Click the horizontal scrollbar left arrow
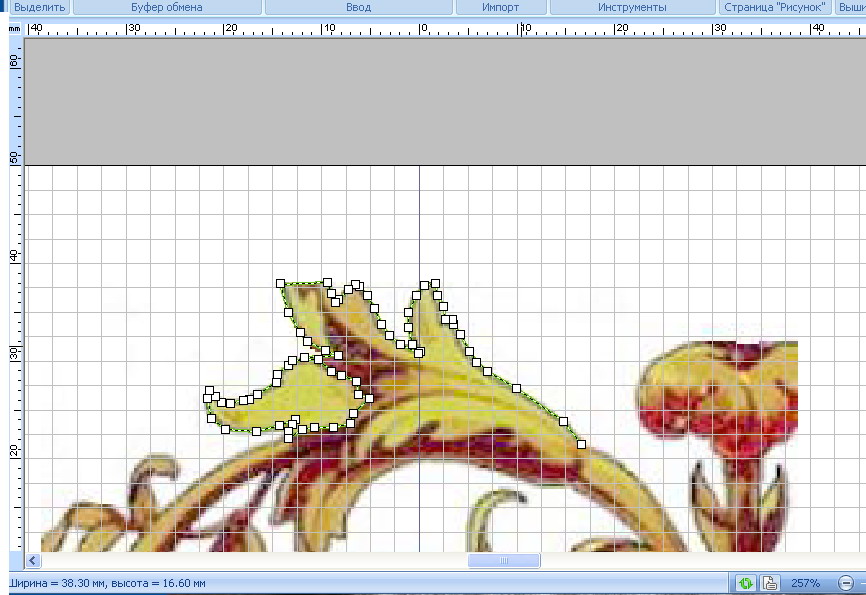Image resolution: width=866 pixels, height=595 pixels. [x=33, y=560]
